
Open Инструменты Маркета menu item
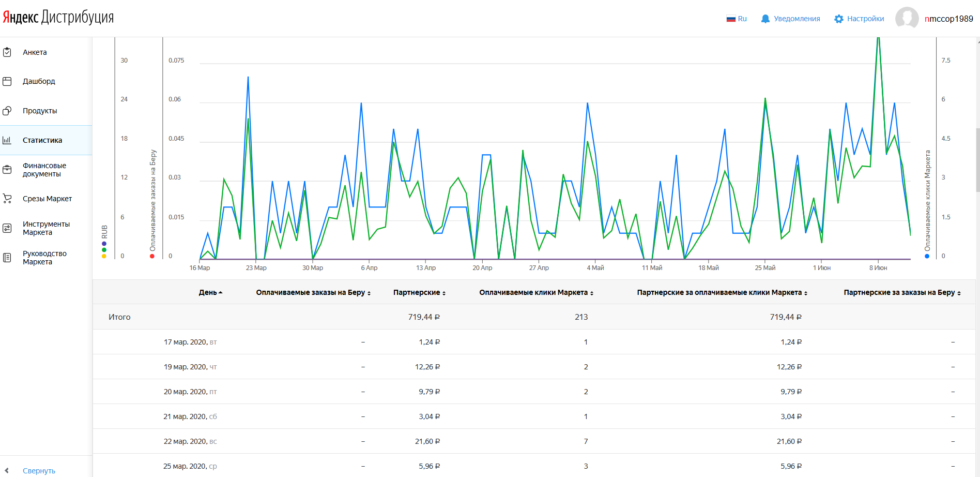pyautogui.click(x=46, y=228)
